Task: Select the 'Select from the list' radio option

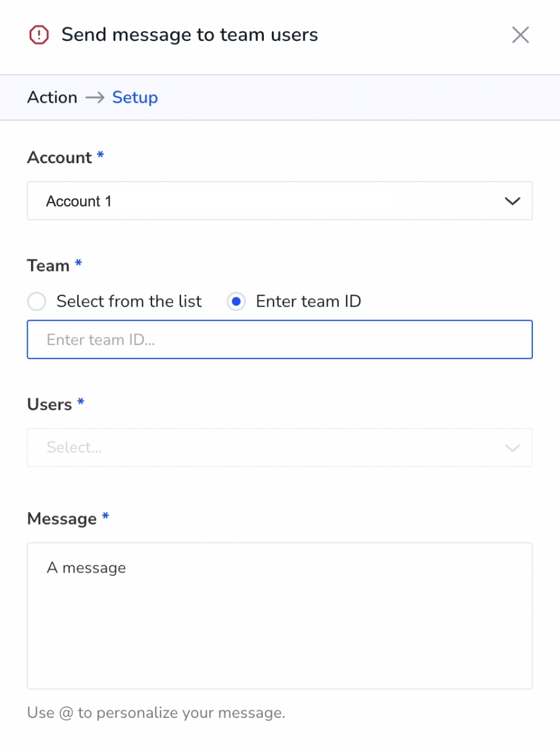Action: click(x=37, y=301)
